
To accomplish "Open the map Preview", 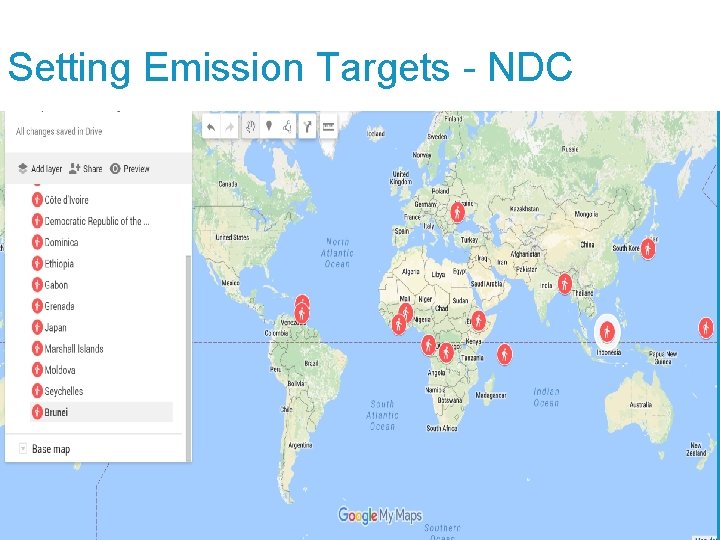I will click(130, 169).
